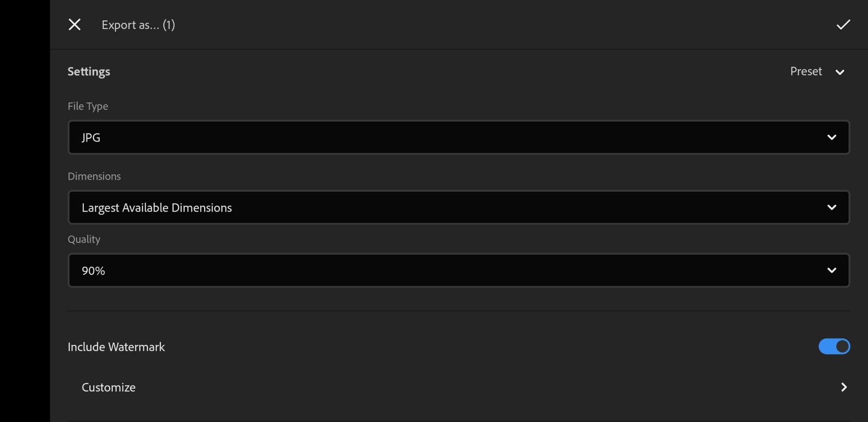Turn off watermark inclusion for export

[x=834, y=347]
